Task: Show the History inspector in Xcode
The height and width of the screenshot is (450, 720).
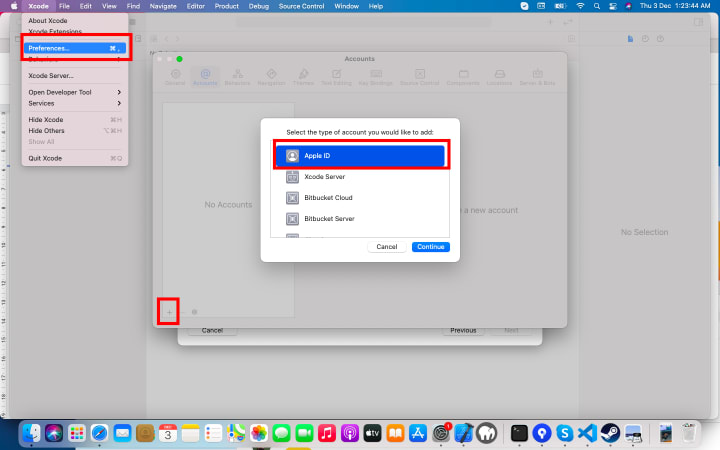Action: coord(645,39)
